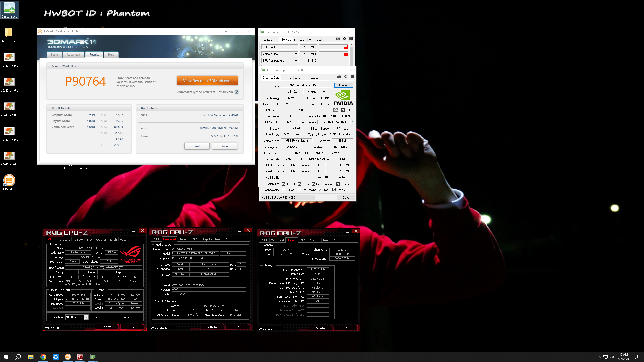The width and height of the screenshot is (644, 362).
Task: Click GPU Temperature sensor graph bar
Action: click(334, 61)
